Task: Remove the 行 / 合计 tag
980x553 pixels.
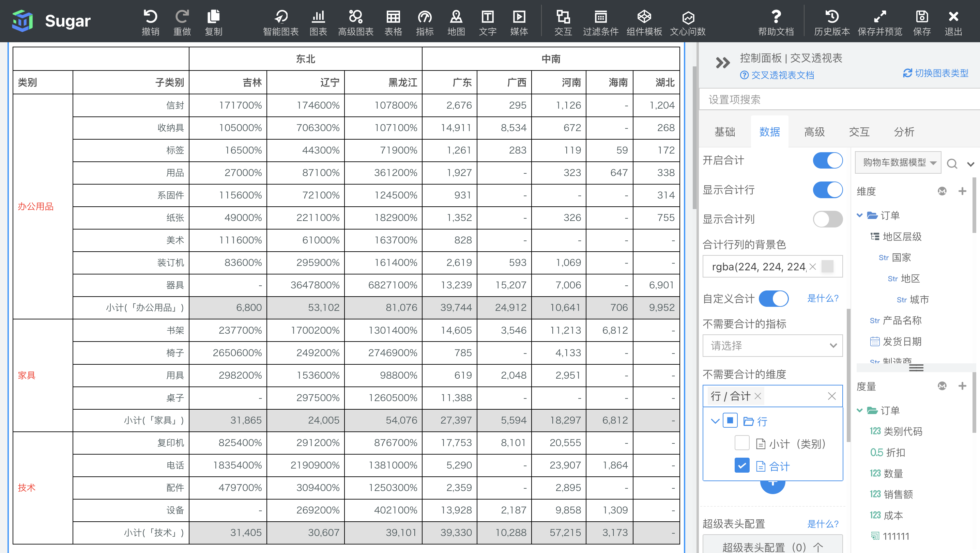Action: [758, 396]
